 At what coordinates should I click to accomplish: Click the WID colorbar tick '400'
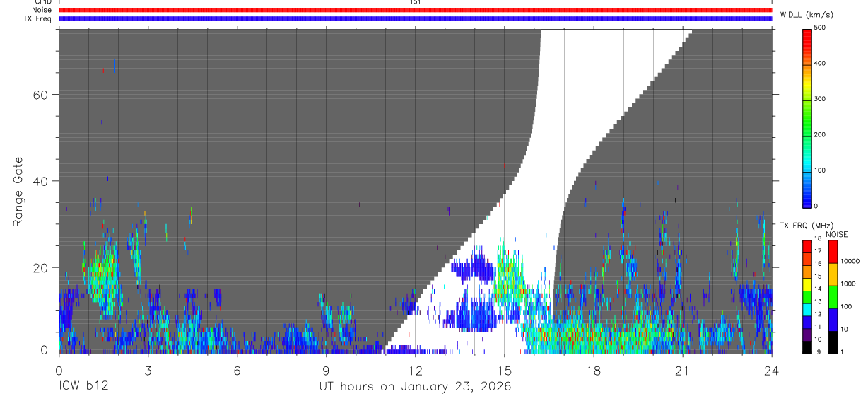point(820,63)
